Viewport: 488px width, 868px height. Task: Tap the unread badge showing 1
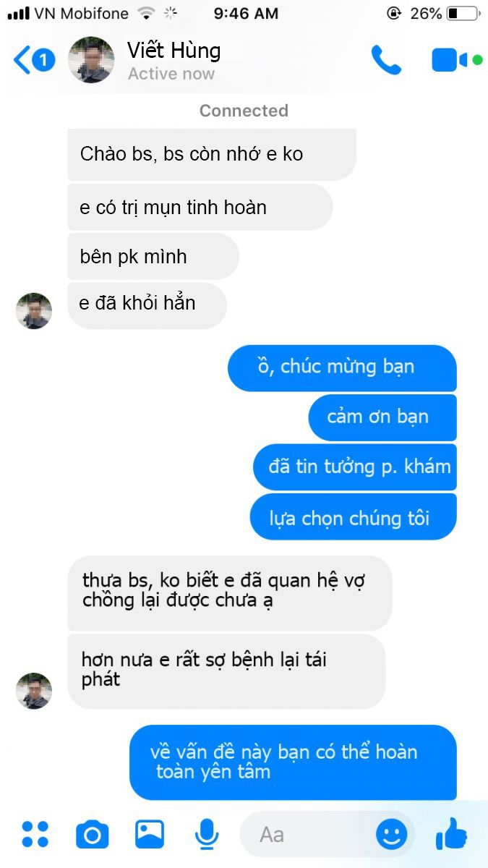coord(43,60)
